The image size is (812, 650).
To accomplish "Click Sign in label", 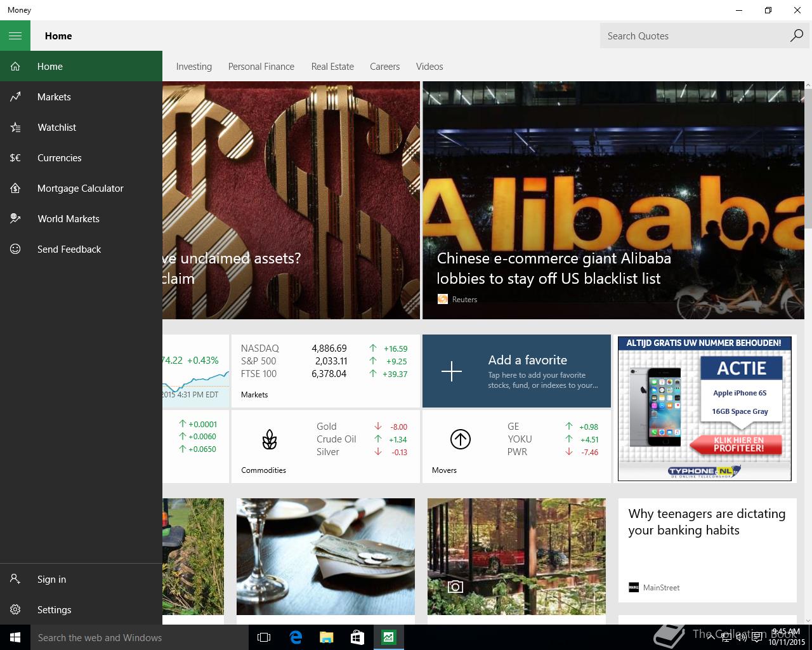I will [x=51, y=579].
